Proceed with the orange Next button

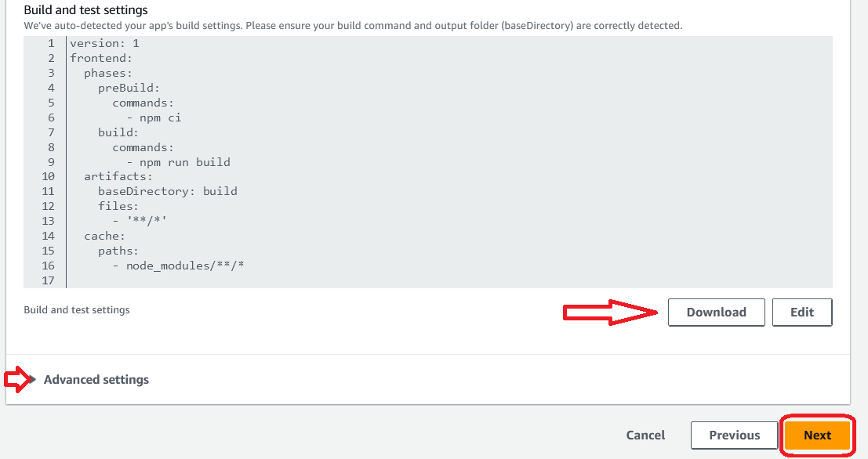click(x=817, y=435)
